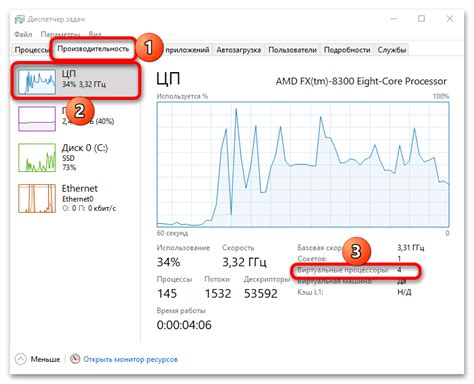Select the Диск 0 (C:) graph thumbnail
474x384 pixels.
click(37, 158)
